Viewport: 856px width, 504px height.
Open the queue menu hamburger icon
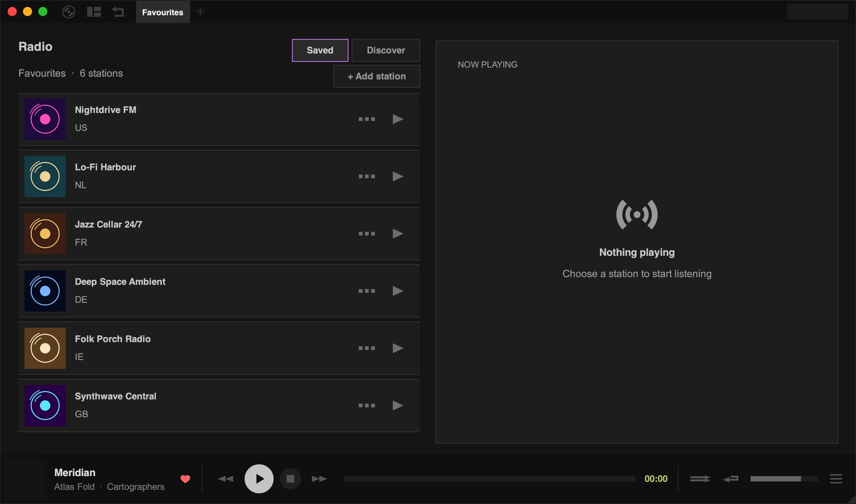tap(836, 479)
